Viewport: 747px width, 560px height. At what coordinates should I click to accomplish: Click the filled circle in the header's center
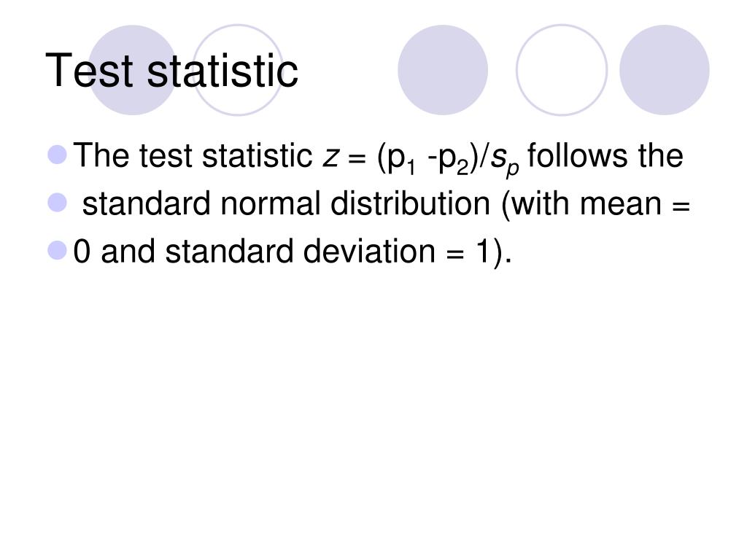(443, 70)
